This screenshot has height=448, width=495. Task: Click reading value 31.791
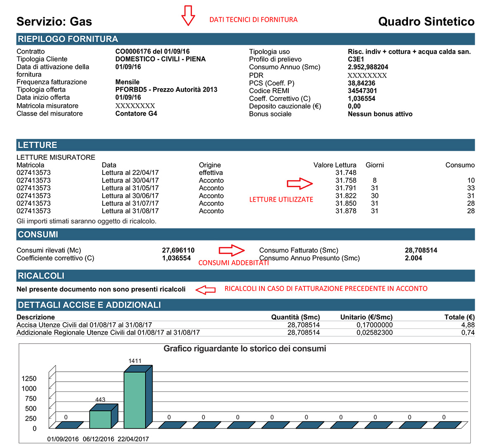pos(346,188)
